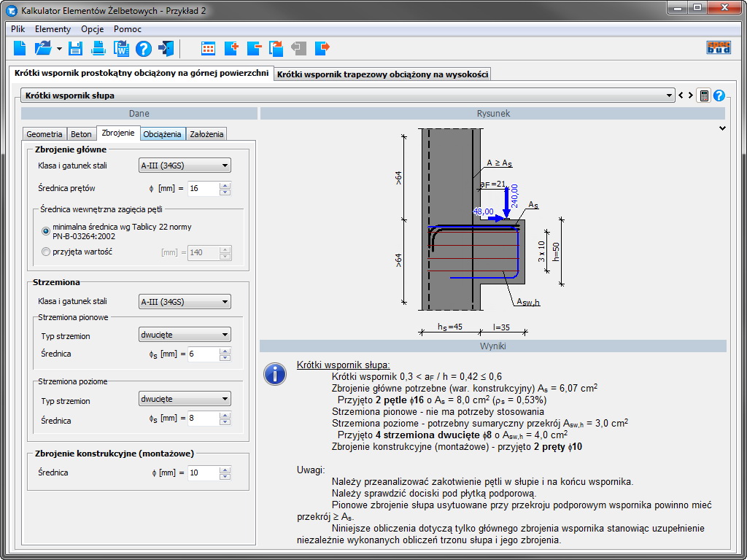
Task: Go to previous element with left arrow
Action: 681,96
